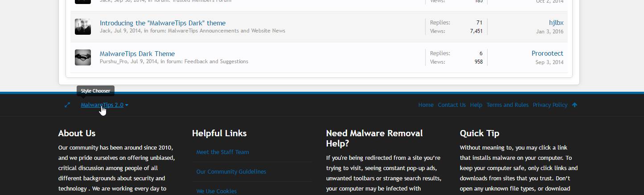Click the 'We Use Cookies' link

pyautogui.click(x=216, y=191)
